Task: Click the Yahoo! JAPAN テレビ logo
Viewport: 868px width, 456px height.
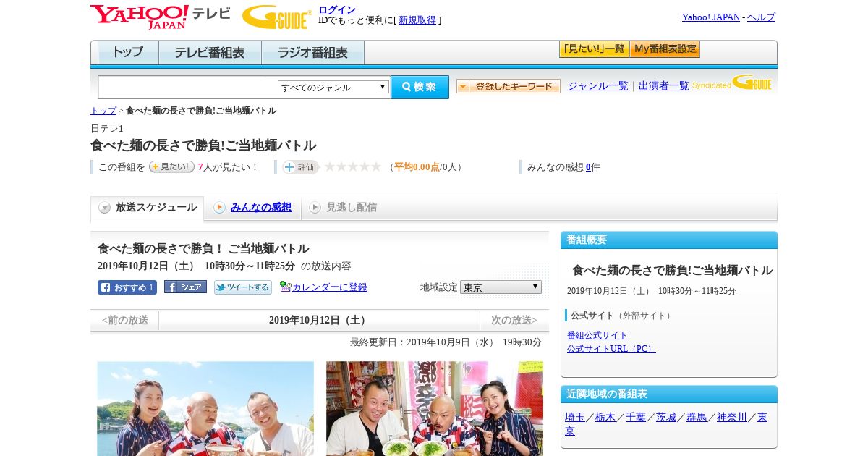Action: (x=161, y=17)
